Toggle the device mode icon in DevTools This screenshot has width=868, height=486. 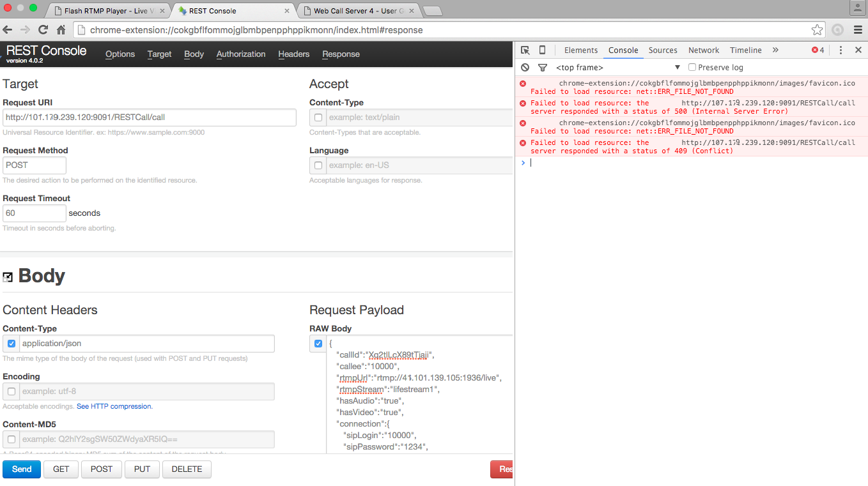coord(542,50)
